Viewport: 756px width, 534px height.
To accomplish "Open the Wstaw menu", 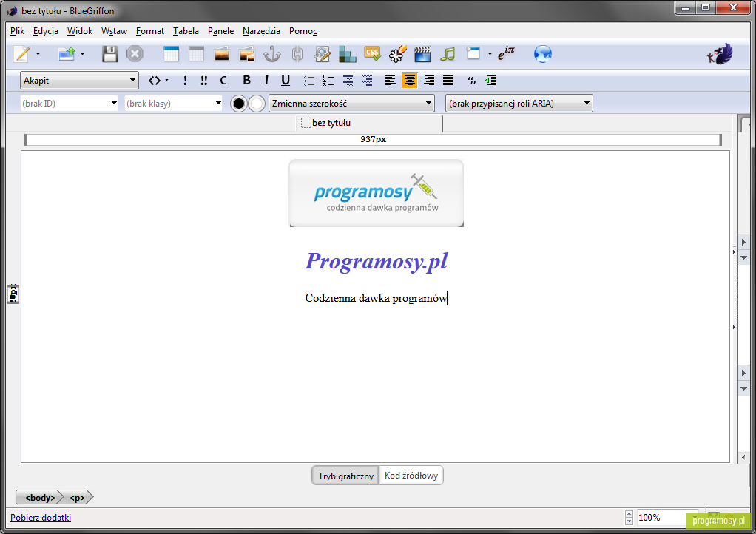I will coord(114,31).
